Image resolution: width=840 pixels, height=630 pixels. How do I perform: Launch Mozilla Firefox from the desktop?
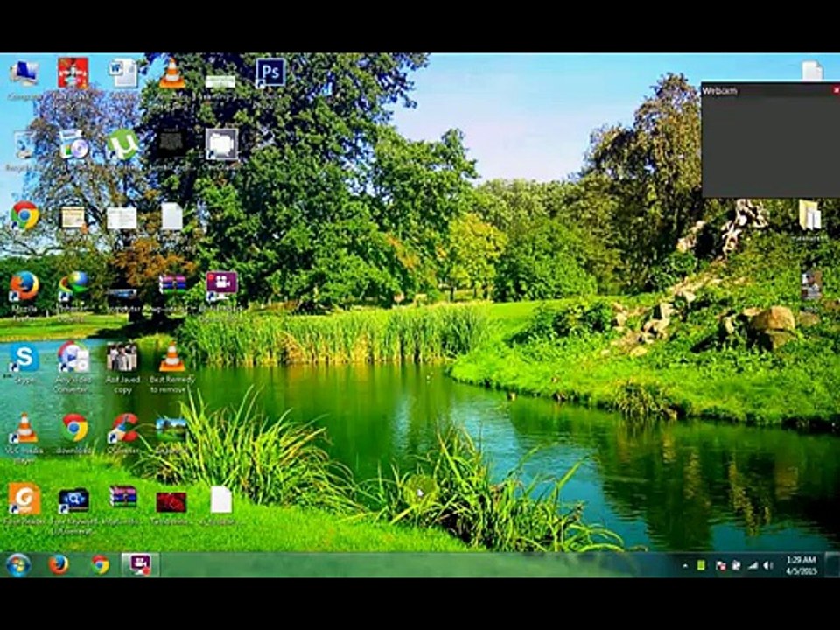click(24, 287)
